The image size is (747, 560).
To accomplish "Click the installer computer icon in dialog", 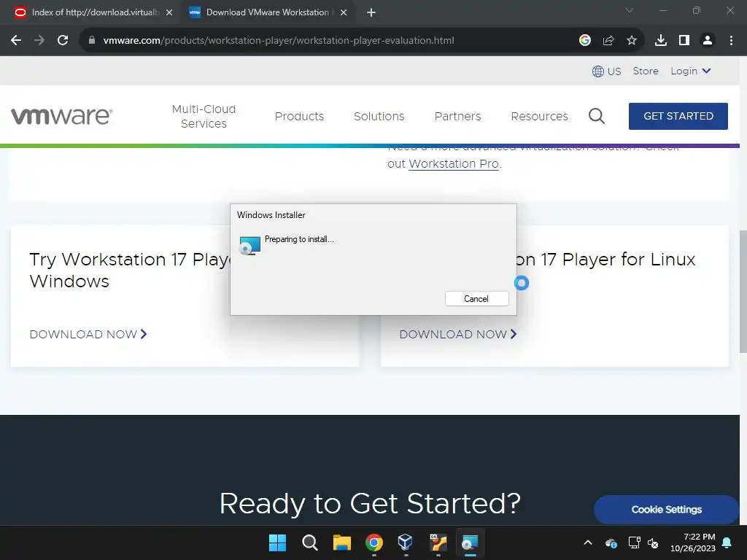I will [x=249, y=245].
